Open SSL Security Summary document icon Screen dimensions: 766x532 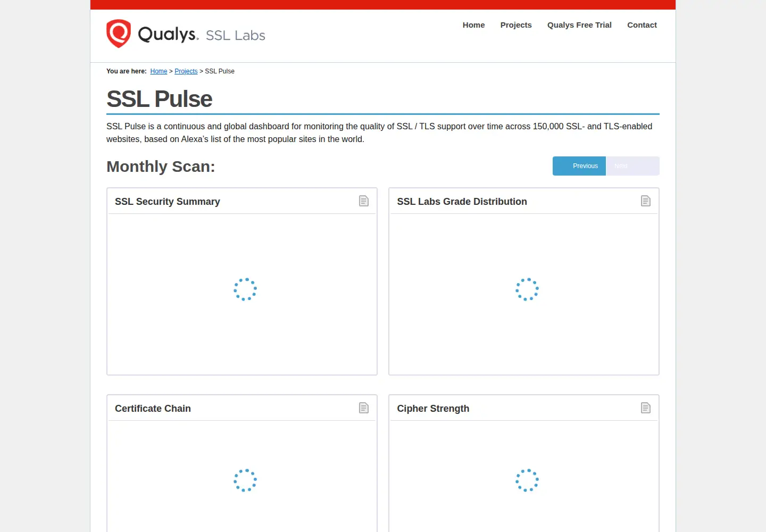point(364,201)
